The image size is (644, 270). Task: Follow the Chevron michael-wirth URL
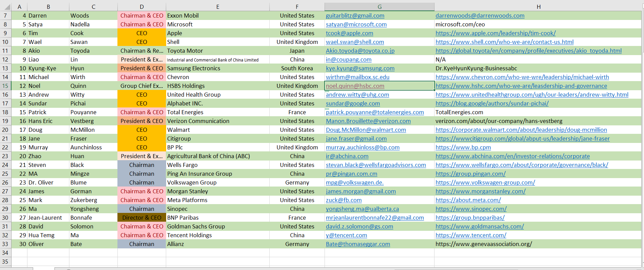tap(522, 77)
